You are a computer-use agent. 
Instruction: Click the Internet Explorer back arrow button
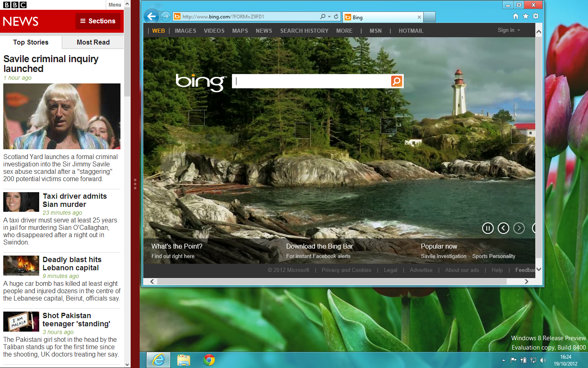point(151,16)
